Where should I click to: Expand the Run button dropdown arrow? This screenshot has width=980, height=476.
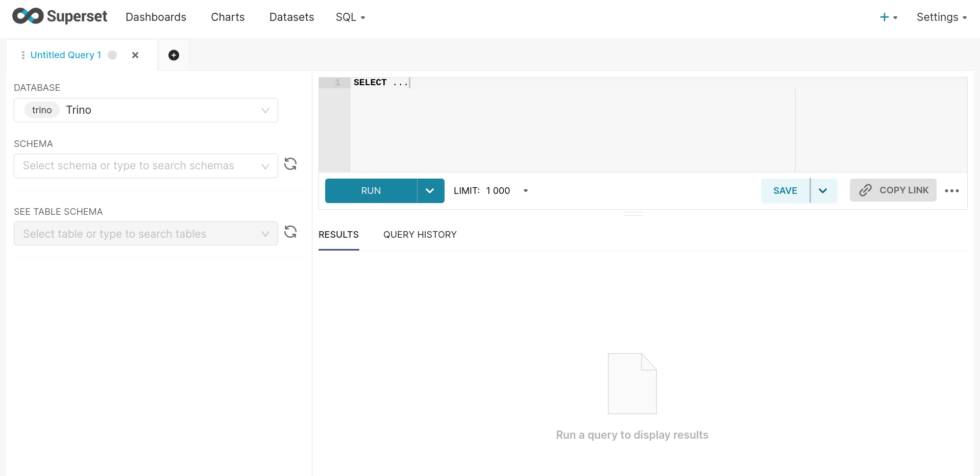tap(430, 191)
